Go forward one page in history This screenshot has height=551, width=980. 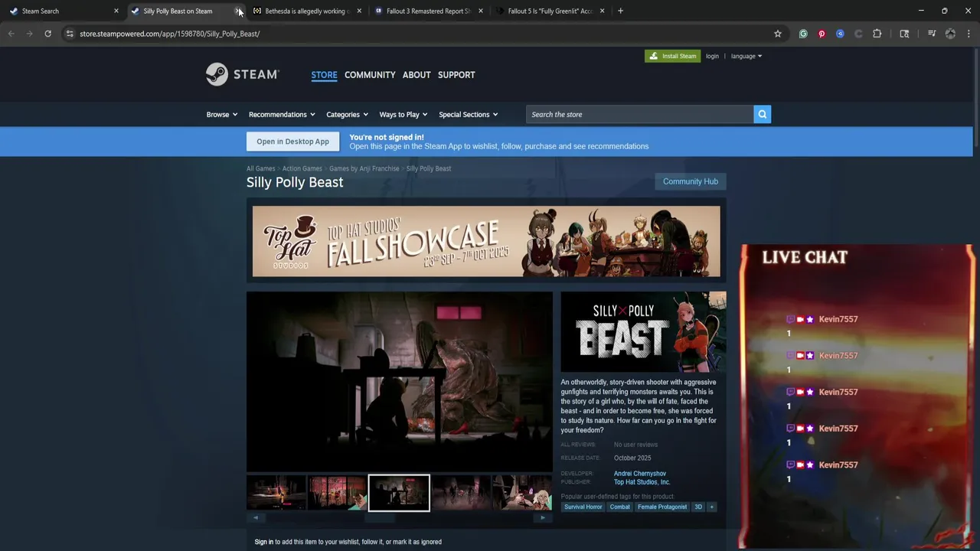(x=29, y=34)
